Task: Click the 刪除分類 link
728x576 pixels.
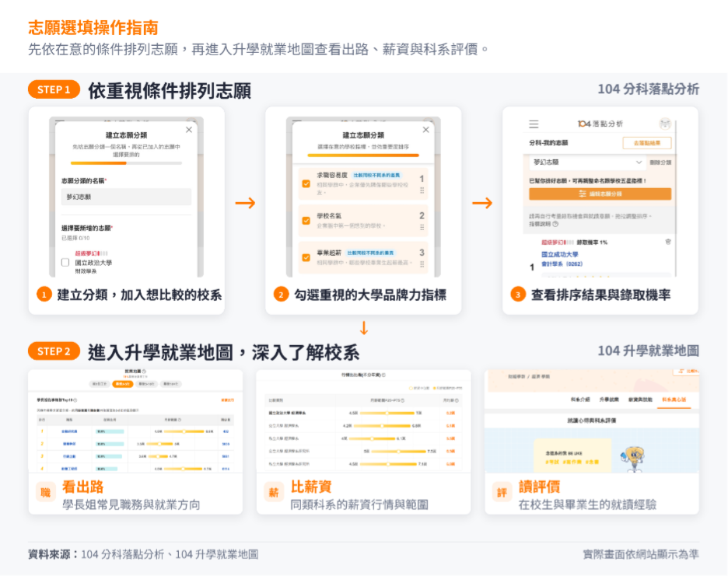Action: [x=660, y=162]
